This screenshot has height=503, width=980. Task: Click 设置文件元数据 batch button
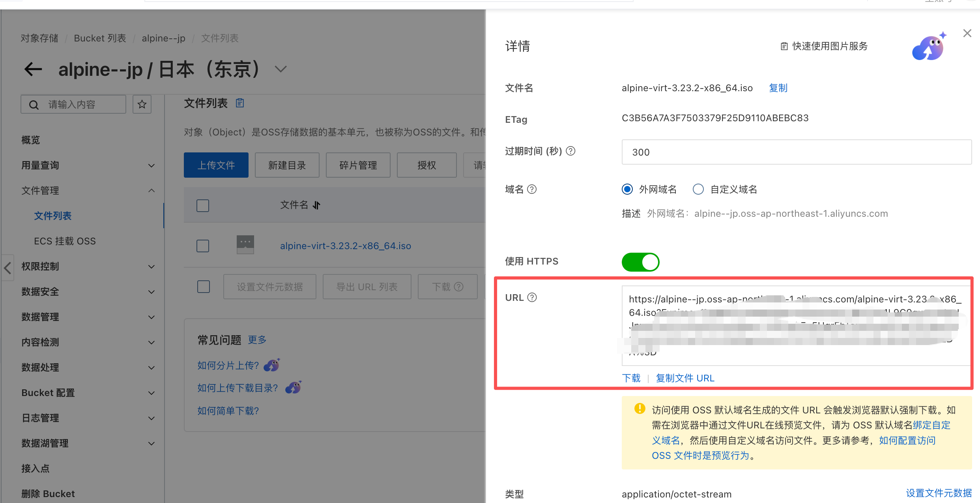(270, 287)
